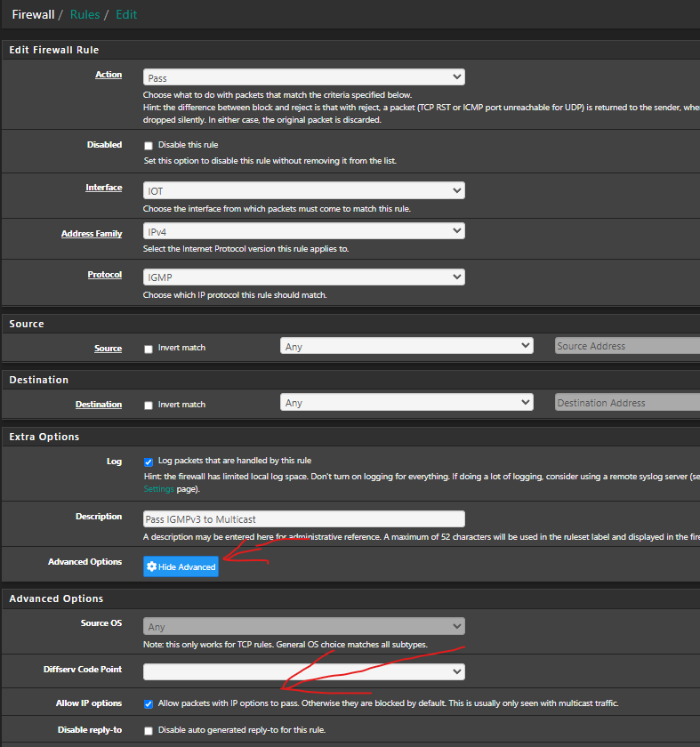Screen dimensions: 700x747
Task: Enable Destination Invert match checkbox
Action: [149, 405]
